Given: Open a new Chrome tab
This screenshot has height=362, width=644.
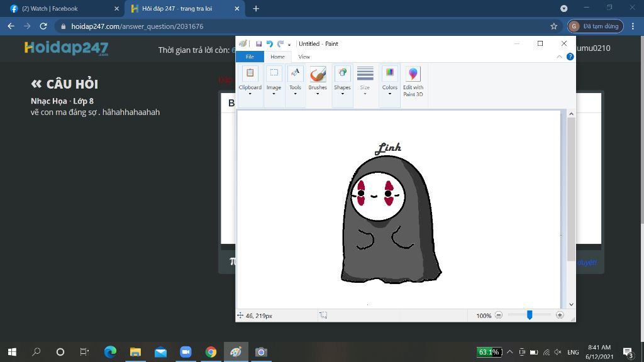Looking at the screenshot, I should (x=256, y=9).
